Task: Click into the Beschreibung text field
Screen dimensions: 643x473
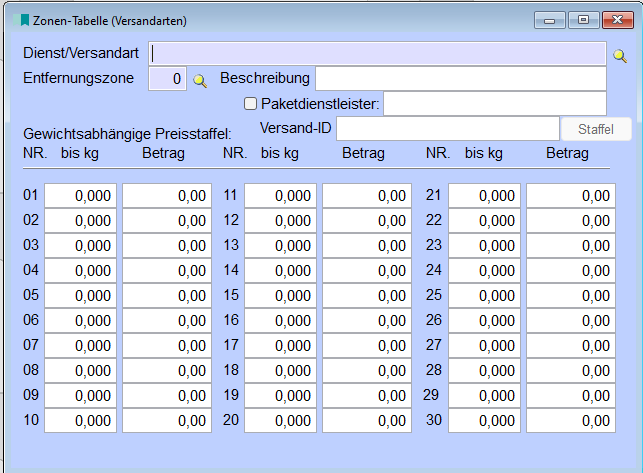Action: click(460, 79)
